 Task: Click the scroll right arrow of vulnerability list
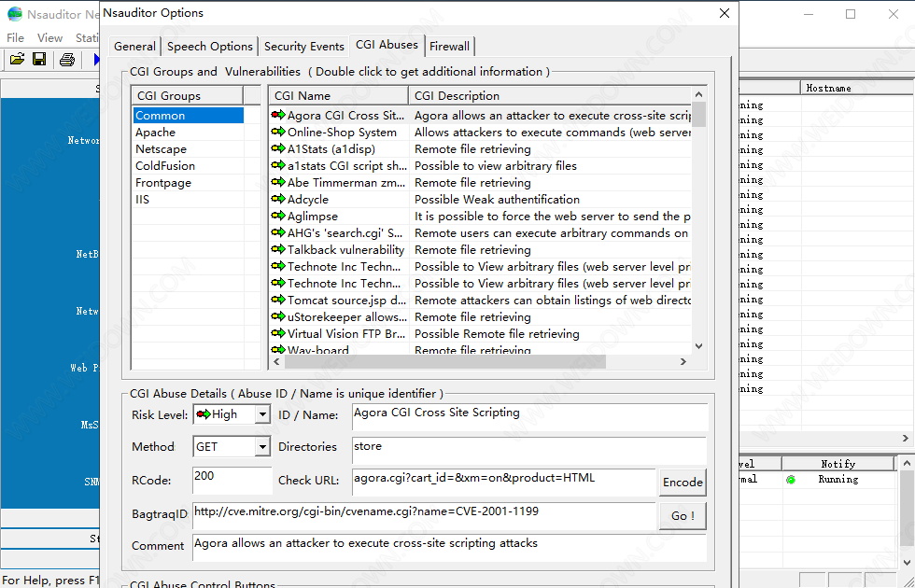(683, 362)
